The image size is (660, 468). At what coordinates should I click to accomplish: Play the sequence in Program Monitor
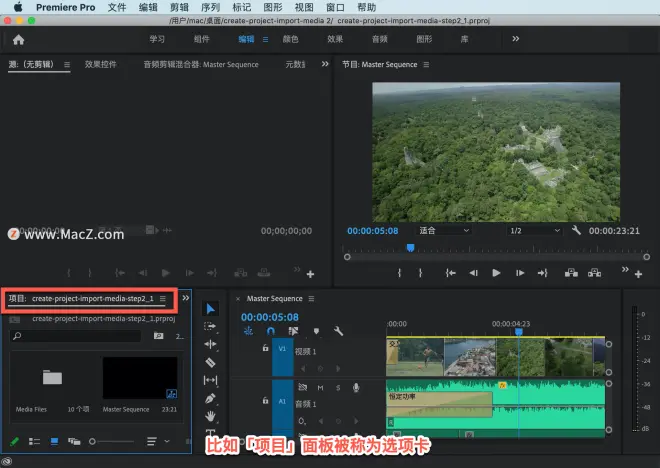[496, 273]
